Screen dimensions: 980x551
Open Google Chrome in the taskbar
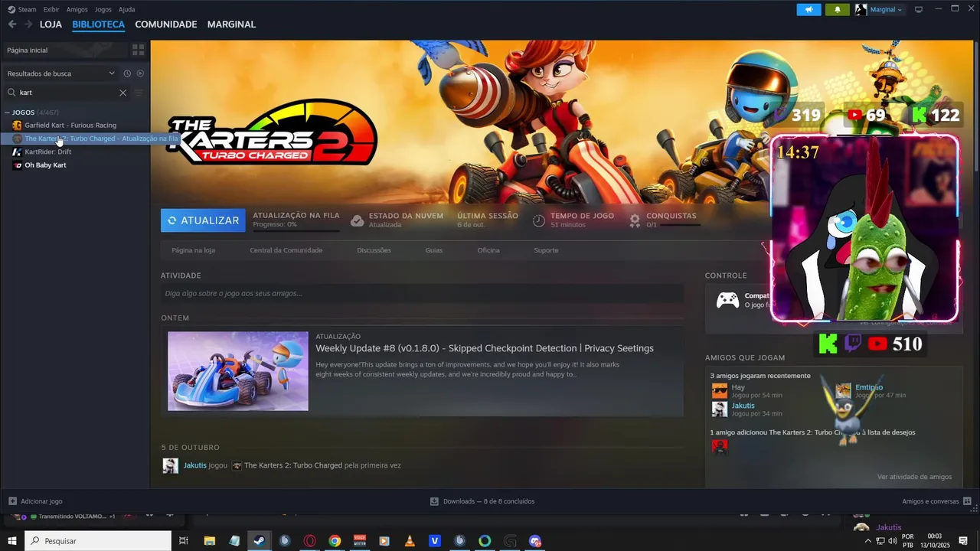[x=335, y=541]
